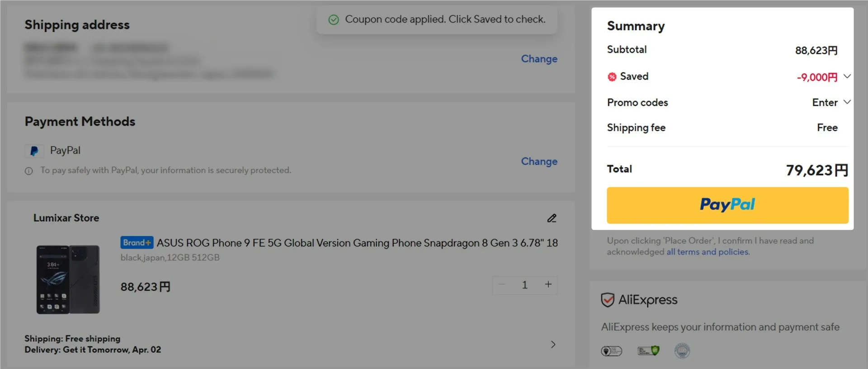868x369 pixels.
Task: Expand the Promo codes Enter chevron
Action: [x=847, y=102]
